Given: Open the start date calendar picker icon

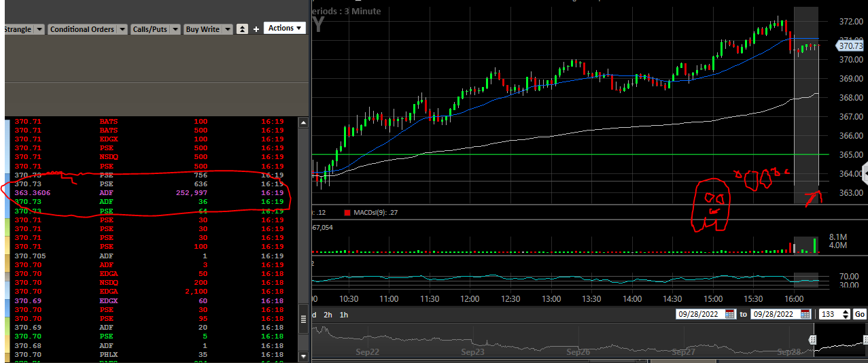Looking at the screenshot, I should coord(729,314).
